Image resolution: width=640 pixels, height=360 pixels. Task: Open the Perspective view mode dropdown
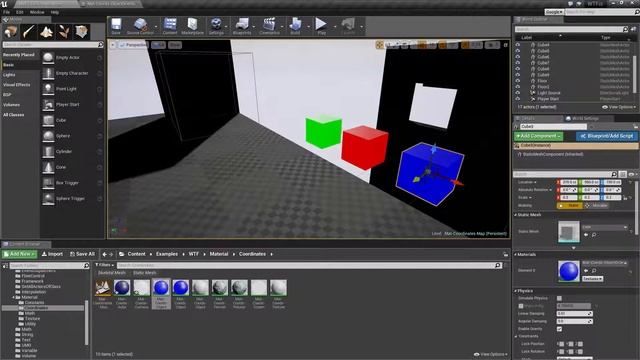[x=133, y=45]
